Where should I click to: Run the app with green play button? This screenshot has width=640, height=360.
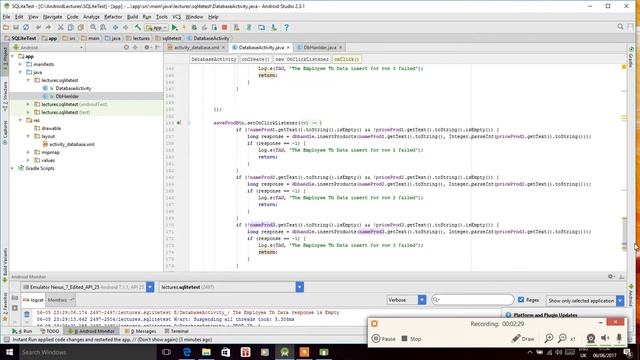click(x=174, y=27)
